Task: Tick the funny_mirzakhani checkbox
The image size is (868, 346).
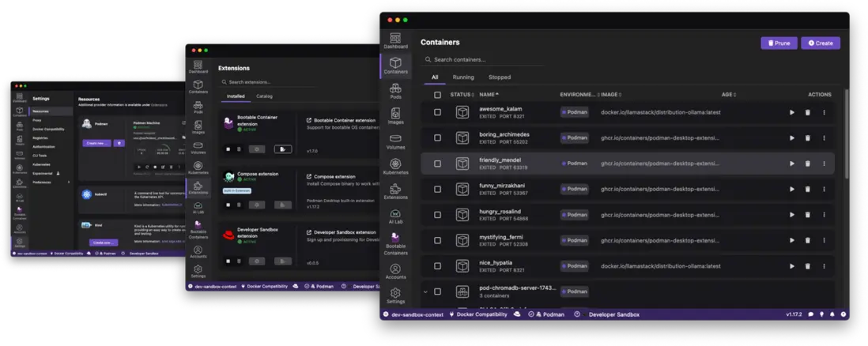Action: point(437,190)
